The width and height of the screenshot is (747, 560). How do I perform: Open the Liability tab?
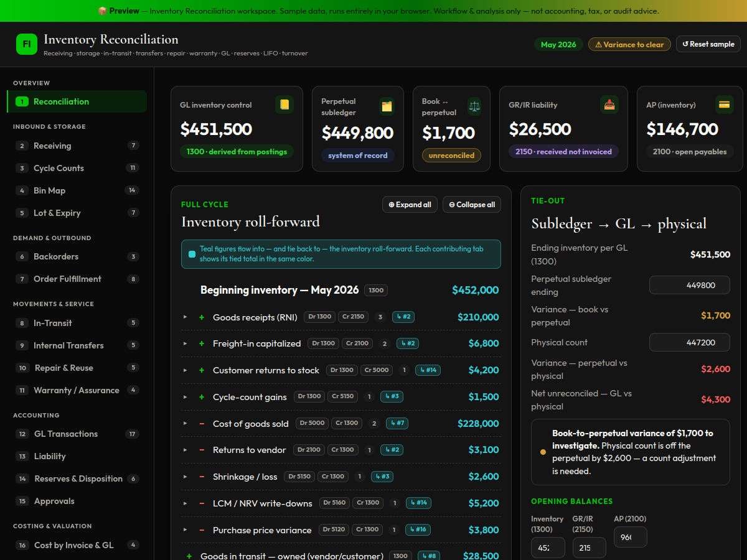[x=77, y=456]
